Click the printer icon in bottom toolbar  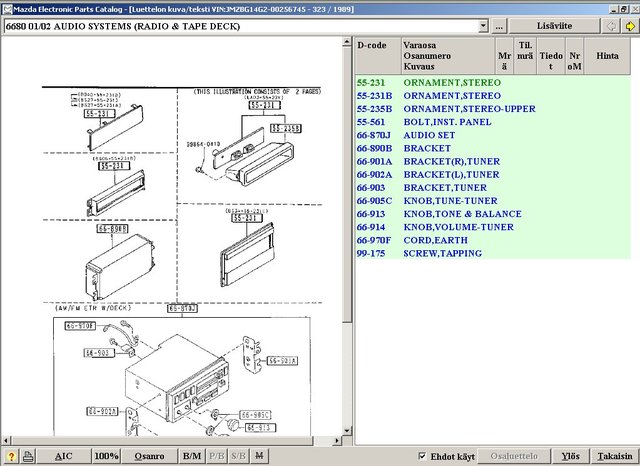[28, 456]
